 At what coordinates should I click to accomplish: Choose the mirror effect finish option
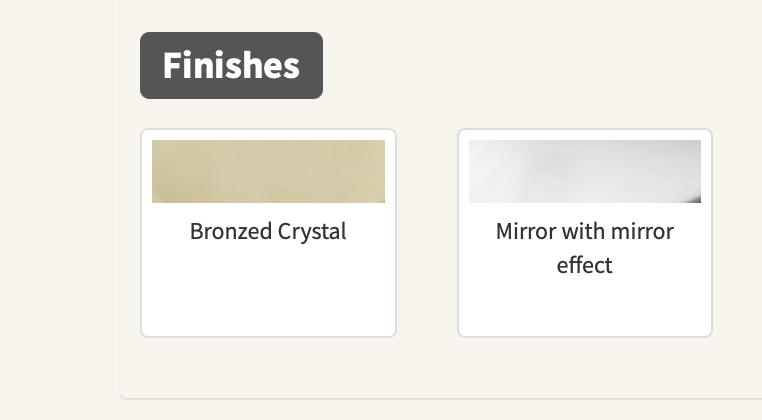point(584,233)
